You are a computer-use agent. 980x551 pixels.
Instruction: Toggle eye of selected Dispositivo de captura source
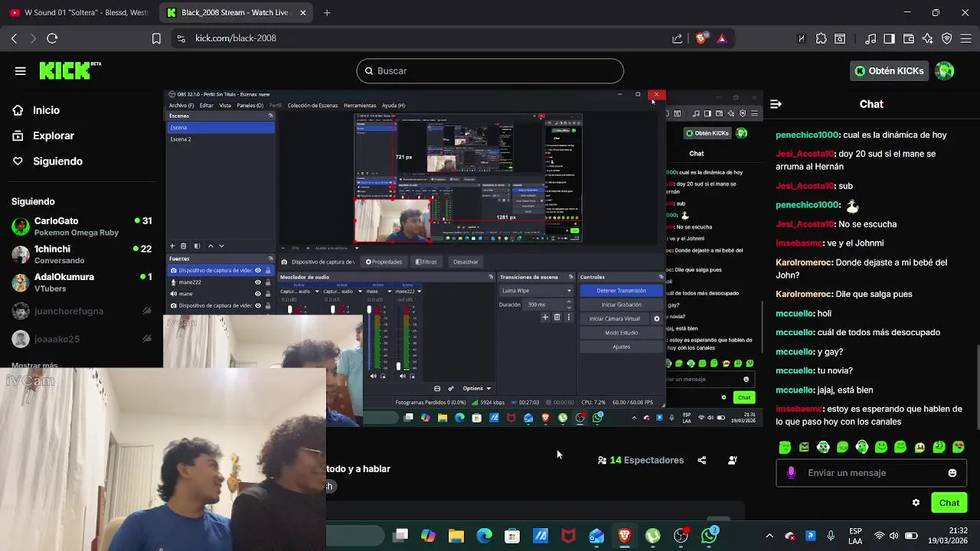(x=258, y=270)
